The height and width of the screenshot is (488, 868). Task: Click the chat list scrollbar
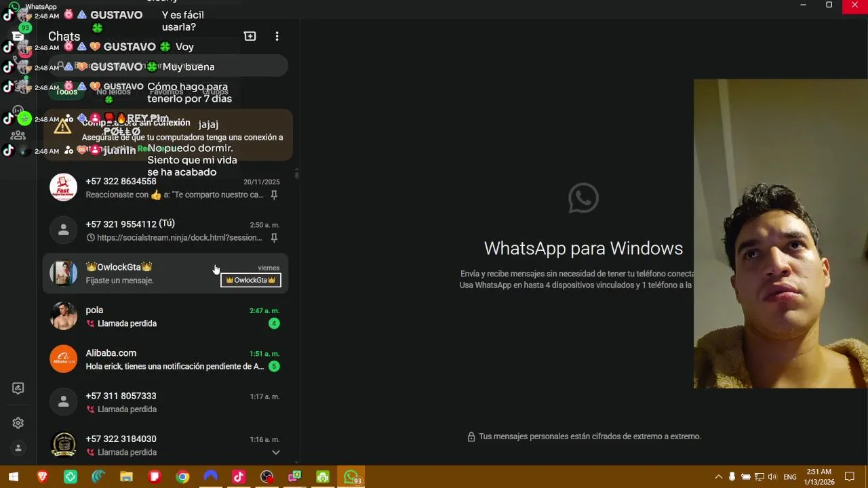pos(296,174)
